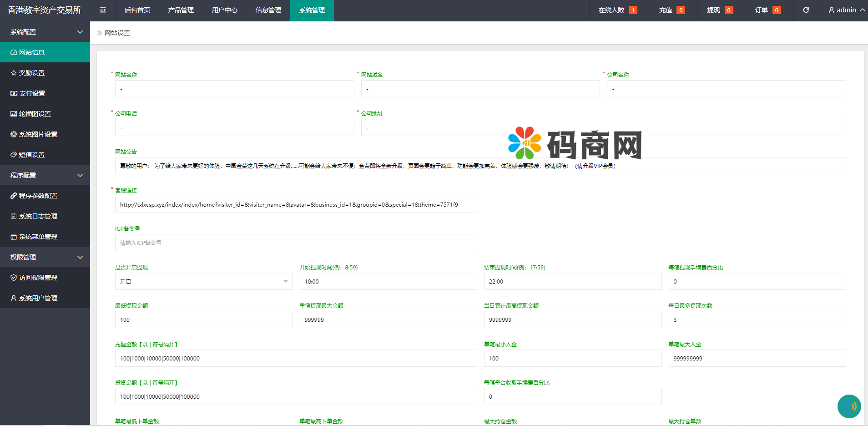Click the 订单 orders counter in the header
Viewport: 868px width, 426px height.
tap(767, 10)
